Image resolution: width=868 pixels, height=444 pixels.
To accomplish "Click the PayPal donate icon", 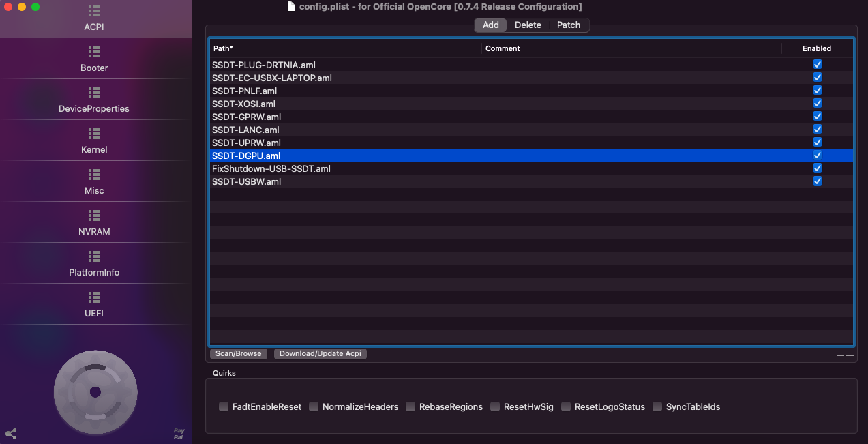I will pyautogui.click(x=179, y=434).
